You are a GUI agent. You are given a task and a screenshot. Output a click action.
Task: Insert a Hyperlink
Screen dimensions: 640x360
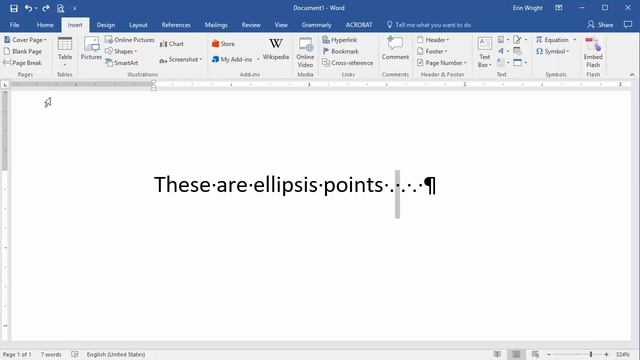pos(340,40)
